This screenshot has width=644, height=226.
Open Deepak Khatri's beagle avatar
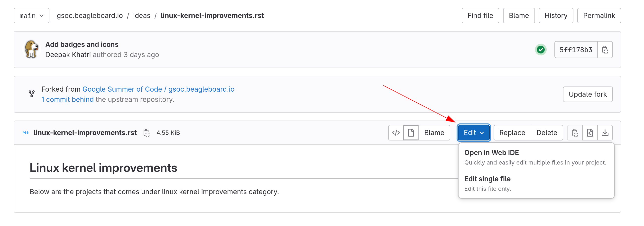pos(31,49)
